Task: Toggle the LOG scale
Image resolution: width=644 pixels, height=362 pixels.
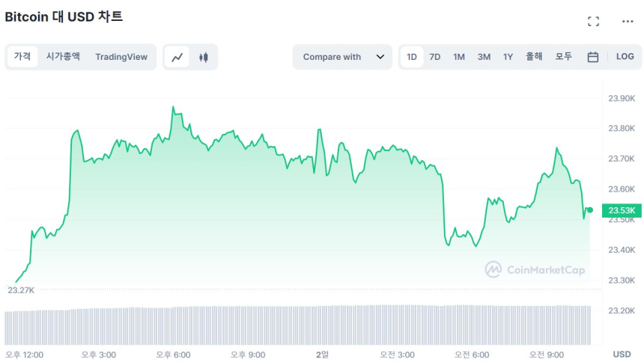Action: (625, 57)
